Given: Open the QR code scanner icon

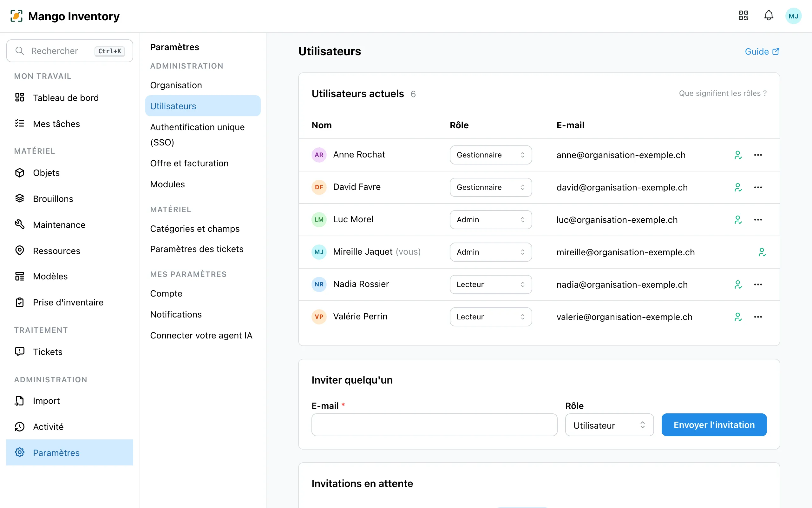Looking at the screenshot, I should [x=743, y=16].
